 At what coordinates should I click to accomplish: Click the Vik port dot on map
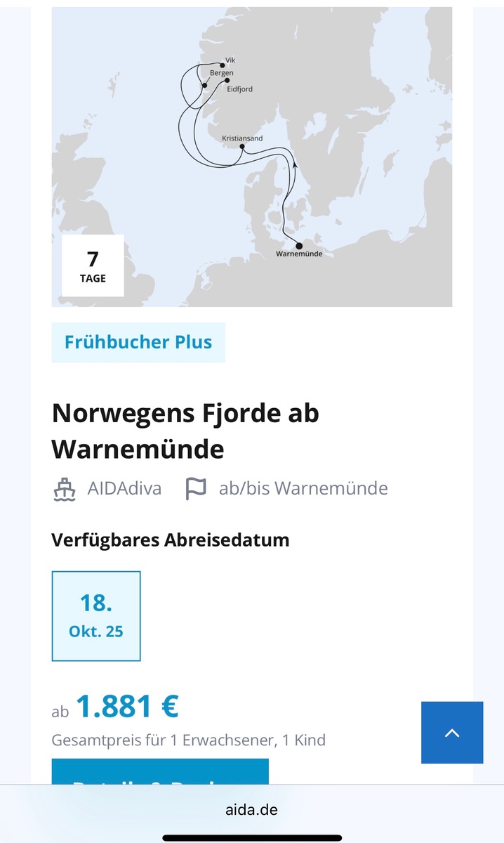(223, 65)
